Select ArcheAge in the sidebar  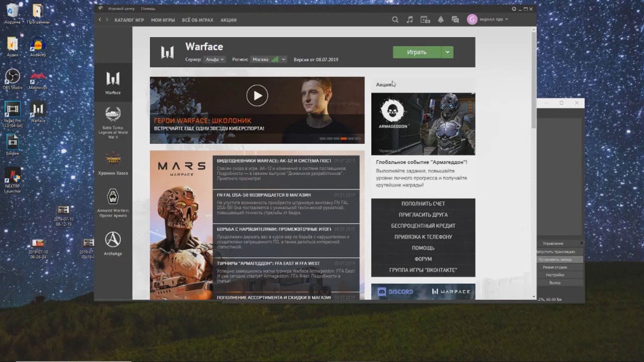point(113,243)
